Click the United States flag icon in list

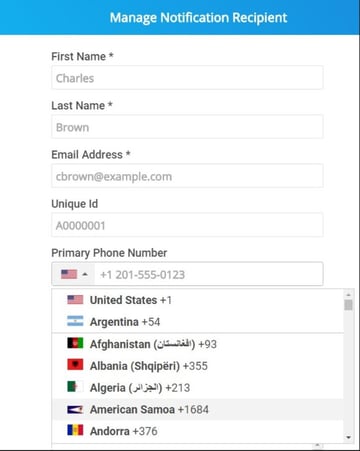click(x=75, y=300)
